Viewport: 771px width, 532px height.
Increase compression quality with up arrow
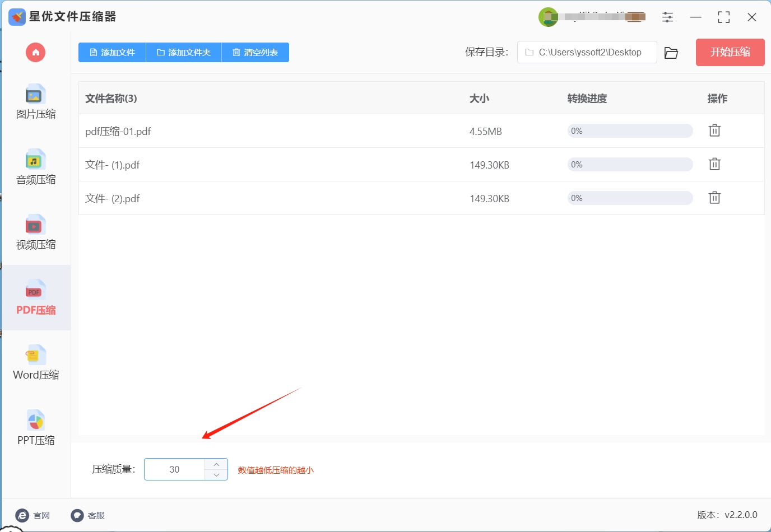pos(216,464)
